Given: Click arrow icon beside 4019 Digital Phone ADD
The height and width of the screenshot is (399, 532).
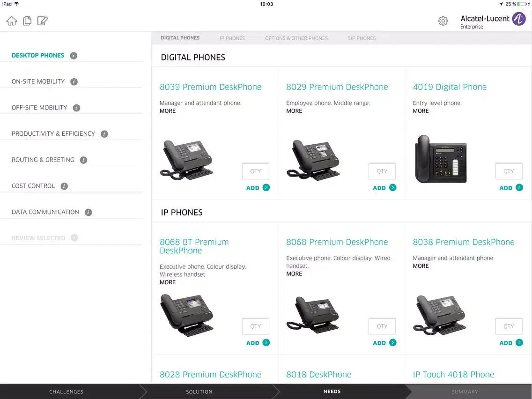Looking at the screenshot, I should 519,188.
